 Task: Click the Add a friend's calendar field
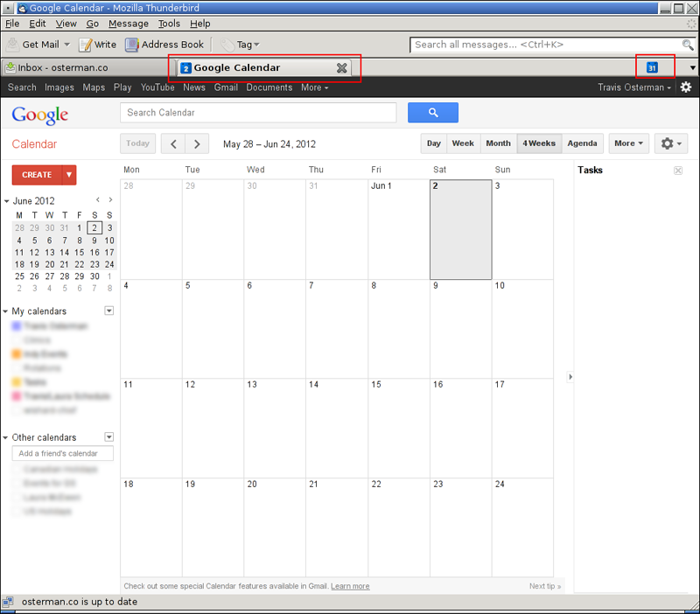[x=62, y=453]
